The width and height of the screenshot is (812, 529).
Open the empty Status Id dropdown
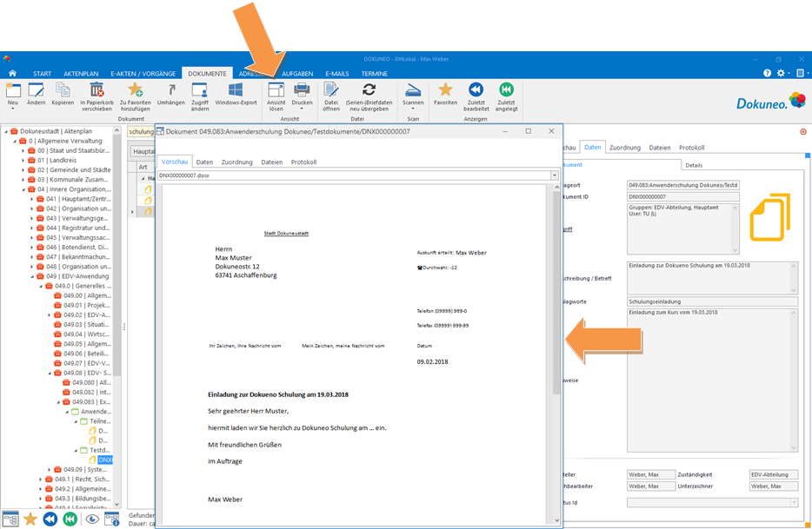[x=794, y=503]
